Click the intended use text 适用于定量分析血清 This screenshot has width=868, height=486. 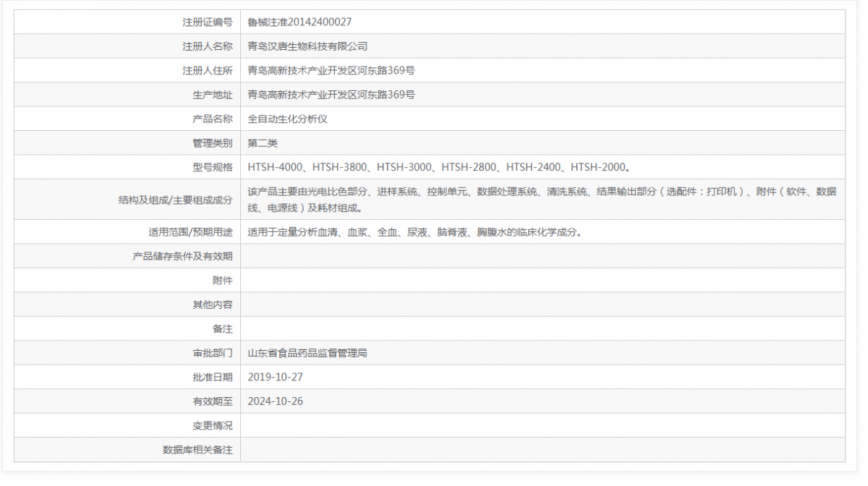pyautogui.click(x=414, y=232)
